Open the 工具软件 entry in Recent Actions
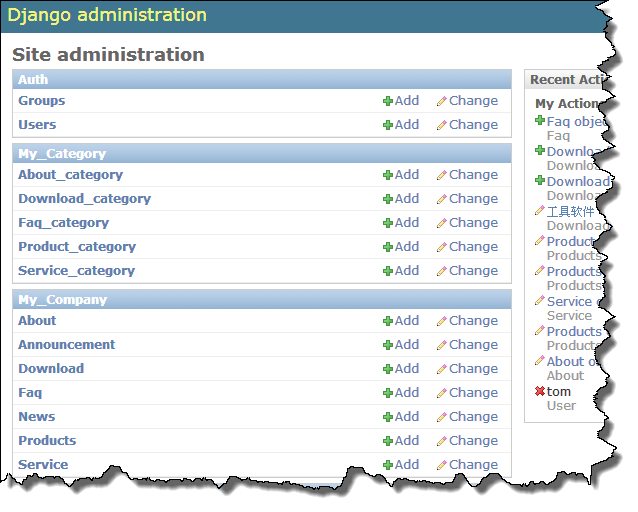This screenshot has width=638, height=512. pos(570,211)
